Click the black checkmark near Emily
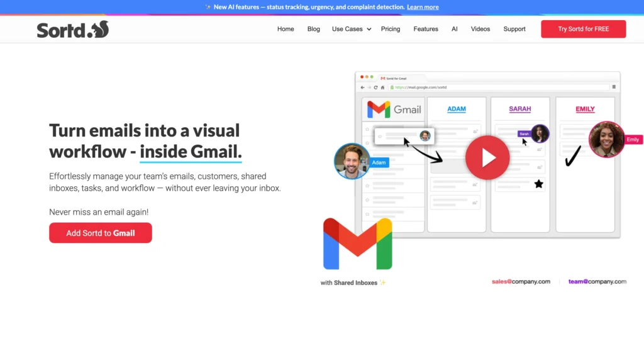 572,155
